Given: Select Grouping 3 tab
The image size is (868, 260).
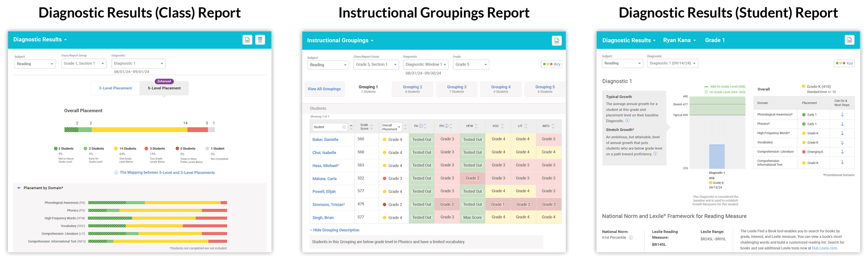Looking at the screenshot, I should tap(457, 89).
